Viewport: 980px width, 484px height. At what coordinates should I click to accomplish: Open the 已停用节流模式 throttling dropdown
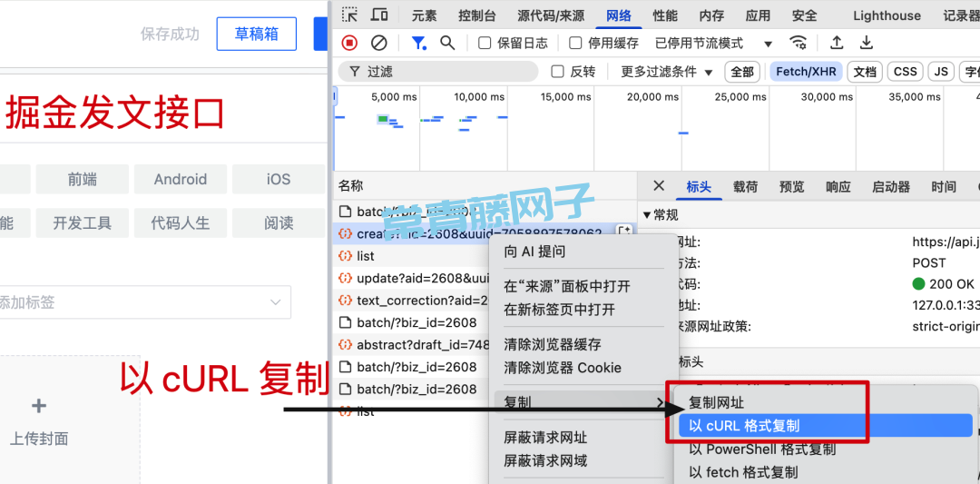coord(713,44)
